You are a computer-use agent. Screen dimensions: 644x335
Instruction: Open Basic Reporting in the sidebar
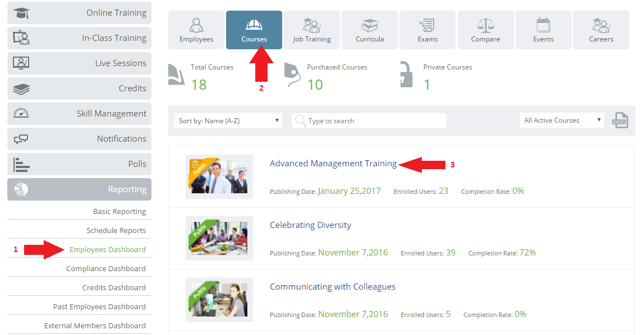click(x=119, y=212)
